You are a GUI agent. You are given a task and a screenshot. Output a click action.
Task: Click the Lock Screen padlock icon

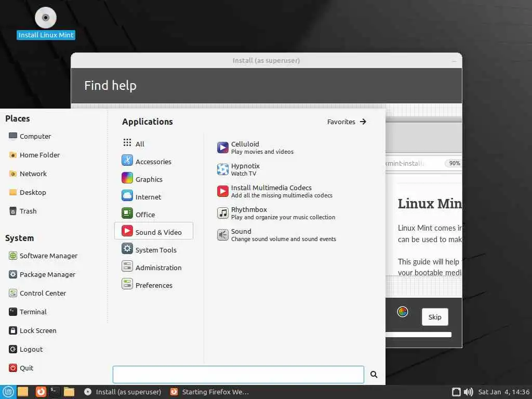click(13, 330)
